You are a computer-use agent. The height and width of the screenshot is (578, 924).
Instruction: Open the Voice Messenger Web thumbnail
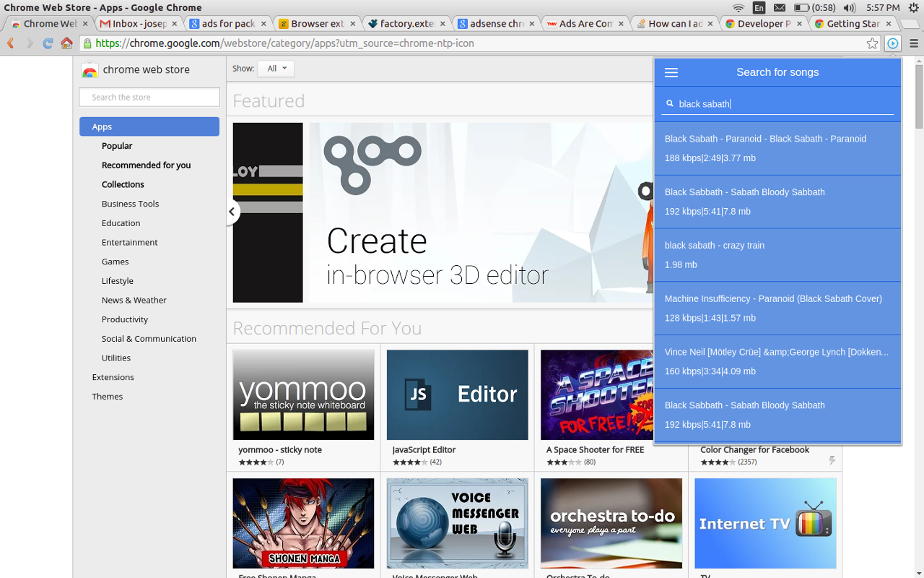click(x=457, y=523)
